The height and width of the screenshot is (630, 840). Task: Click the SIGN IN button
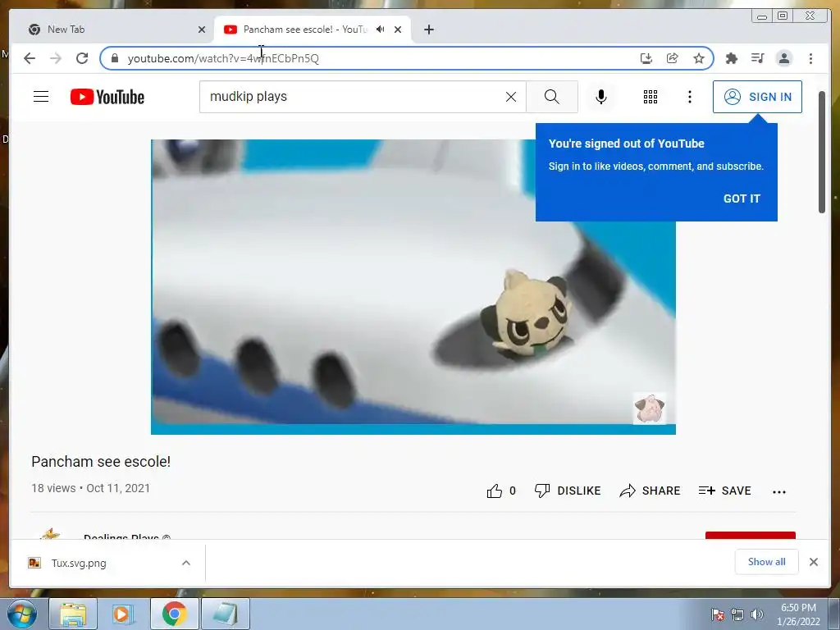click(757, 97)
